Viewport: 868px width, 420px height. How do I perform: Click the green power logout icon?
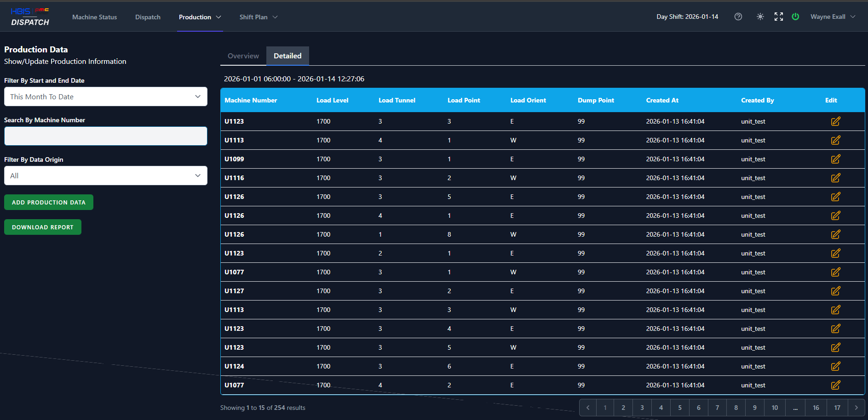click(x=795, y=17)
